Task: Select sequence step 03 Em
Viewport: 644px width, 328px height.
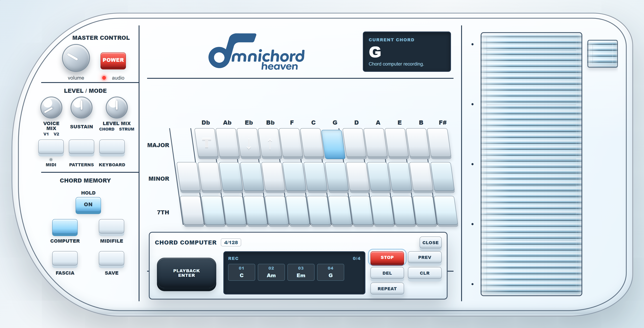Action: point(301,272)
